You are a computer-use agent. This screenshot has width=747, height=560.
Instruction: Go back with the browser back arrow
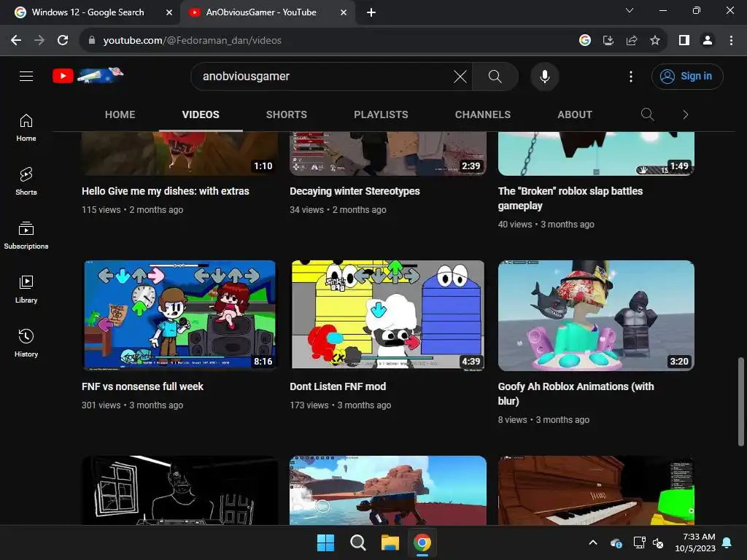pyautogui.click(x=16, y=41)
